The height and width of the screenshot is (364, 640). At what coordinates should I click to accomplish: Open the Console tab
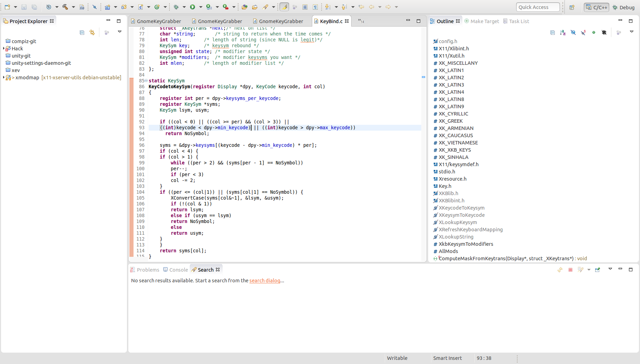176,270
